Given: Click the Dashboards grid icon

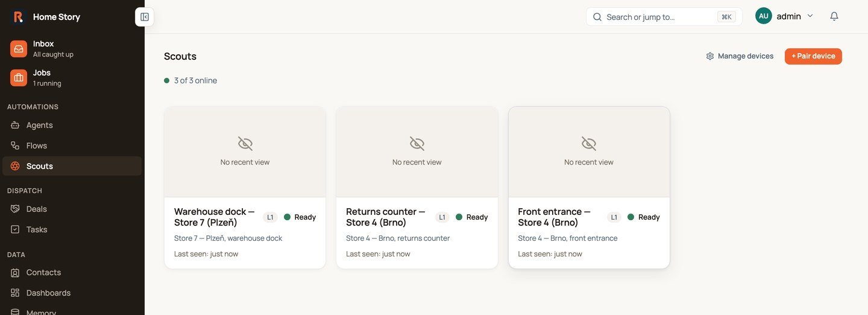Looking at the screenshot, I should click(x=15, y=293).
